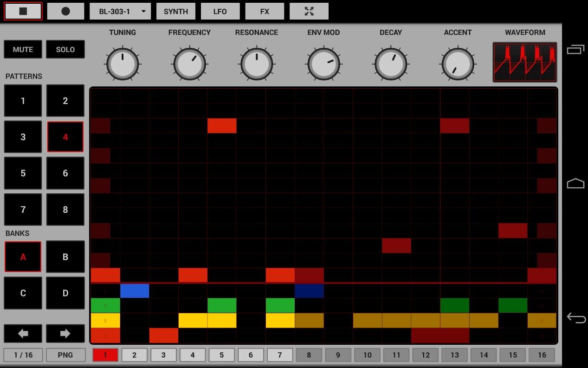Go to previous page with left arrow
588x368 pixels.
tap(23, 334)
